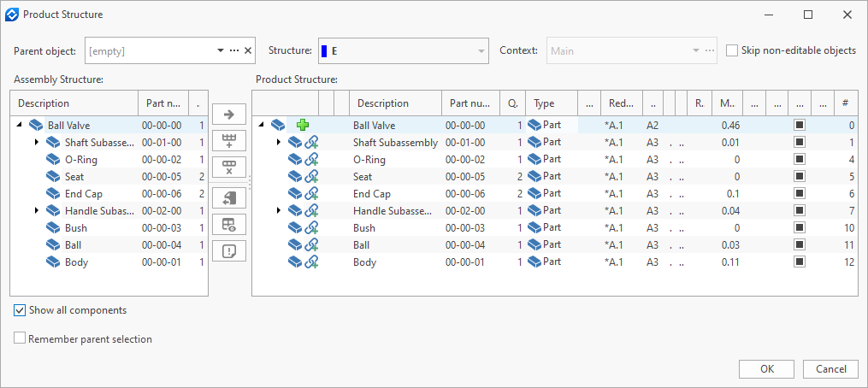Click mass value 0.11 in Body row
Screen dimensions: 868x388
(730, 262)
